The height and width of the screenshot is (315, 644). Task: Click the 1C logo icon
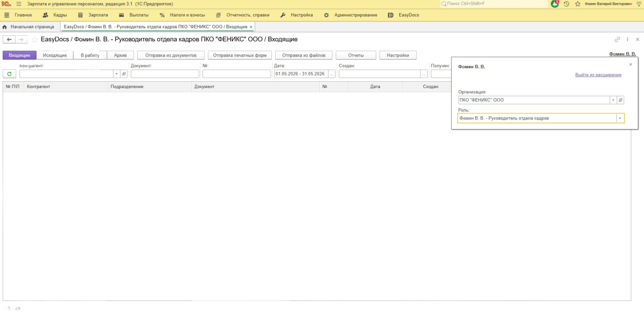point(7,4)
